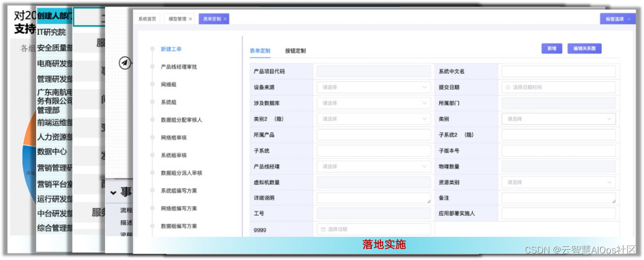Click the clock icon in 提交日期 field

click(508, 87)
